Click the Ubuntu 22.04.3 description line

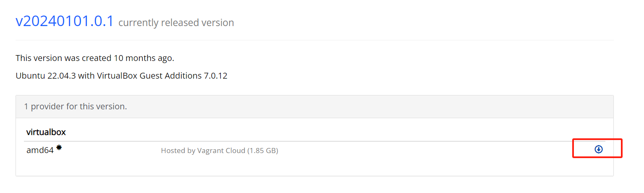(121, 76)
